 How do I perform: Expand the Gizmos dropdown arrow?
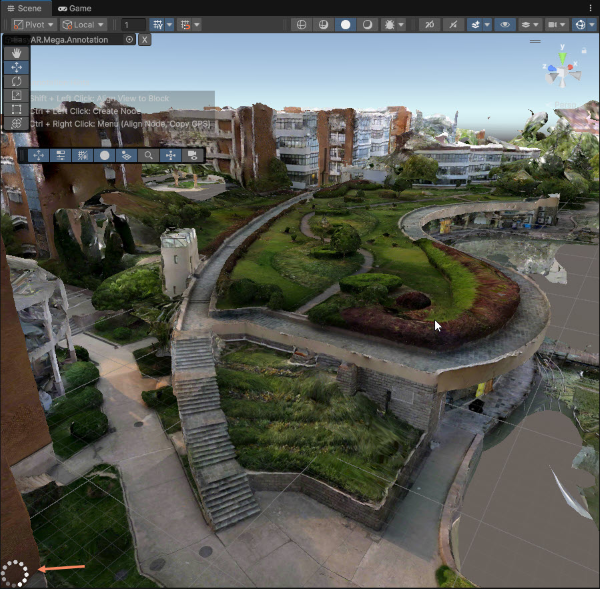[593, 24]
